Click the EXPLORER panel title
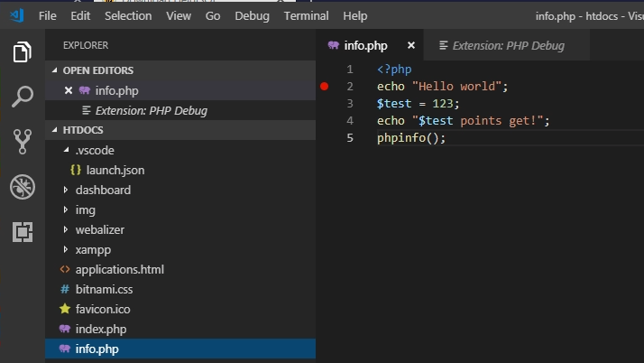 click(x=86, y=45)
